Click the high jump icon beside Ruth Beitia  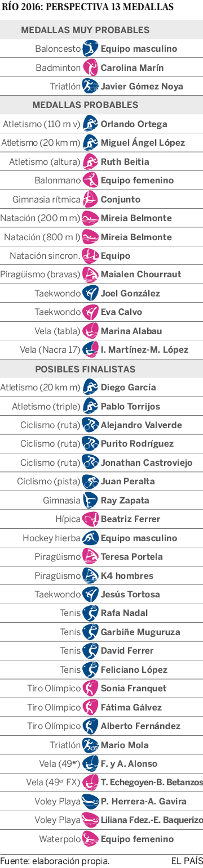click(x=90, y=161)
